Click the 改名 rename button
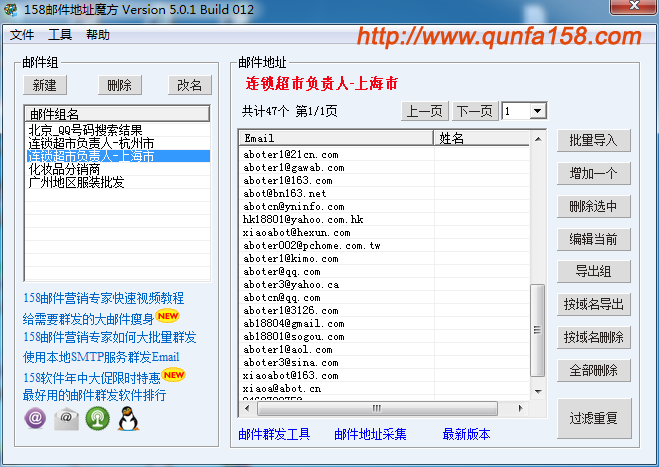659x467 pixels. [x=190, y=85]
